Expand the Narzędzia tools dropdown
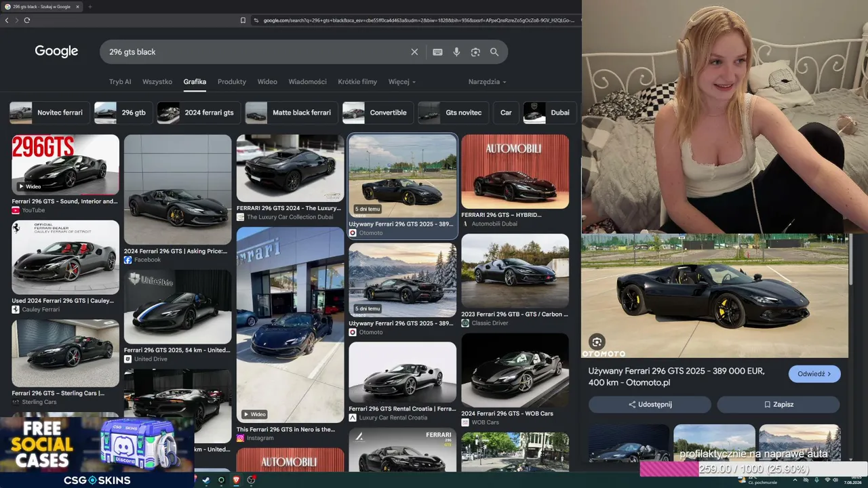 coord(488,82)
